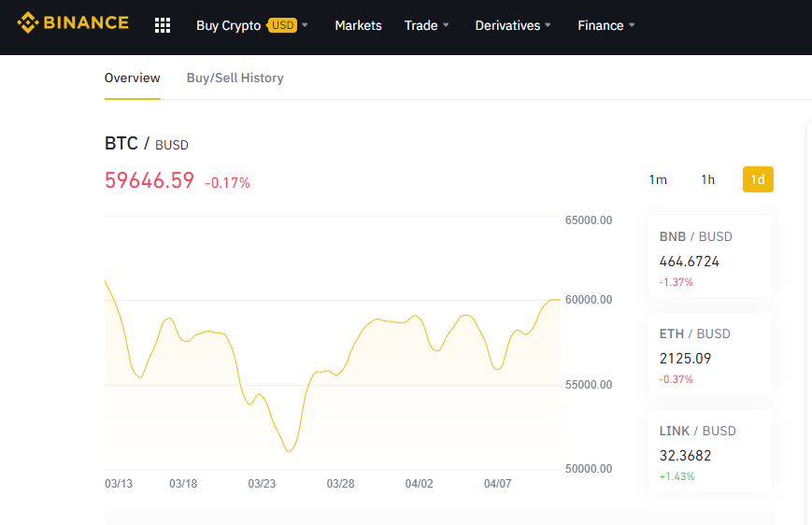Image resolution: width=812 pixels, height=525 pixels.
Task: Open the ETH / BUSD pair card
Action: [x=710, y=354]
